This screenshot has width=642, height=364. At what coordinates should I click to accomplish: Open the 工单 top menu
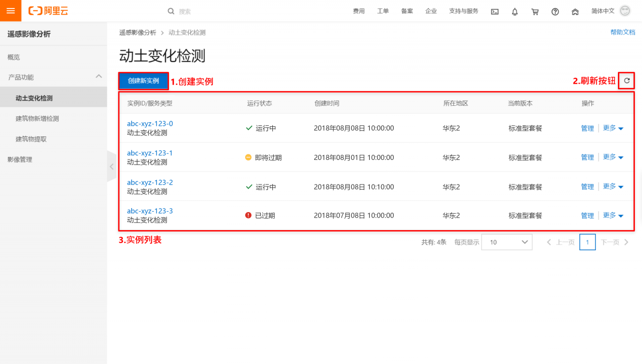point(383,11)
